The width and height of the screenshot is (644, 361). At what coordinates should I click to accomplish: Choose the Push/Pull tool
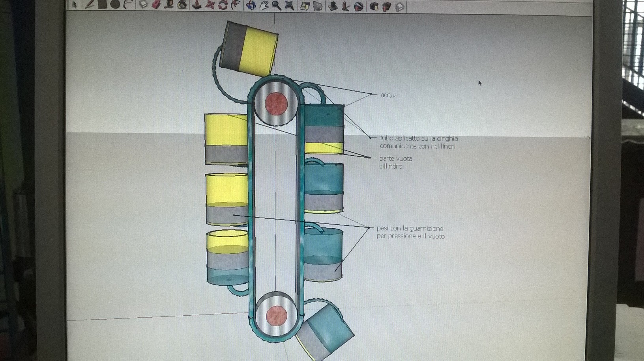pyautogui.click(x=197, y=5)
